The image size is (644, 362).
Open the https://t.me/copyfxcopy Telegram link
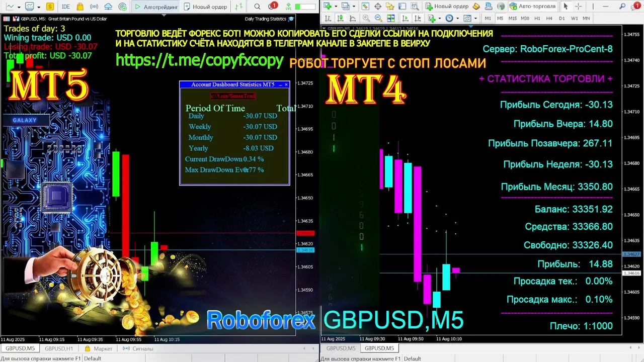[x=200, y=60]
